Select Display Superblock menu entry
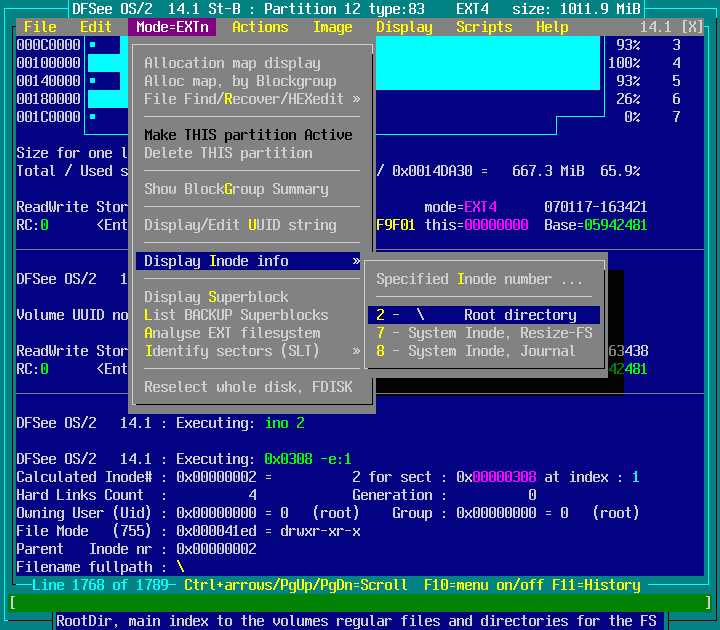The image size is (720, 630). tap(216, 297)
